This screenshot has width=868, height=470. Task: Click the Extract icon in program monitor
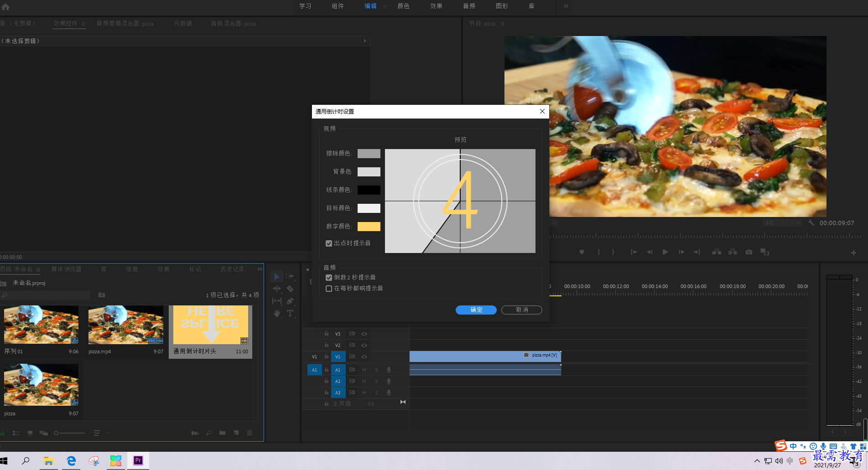(x=733, y=252)
